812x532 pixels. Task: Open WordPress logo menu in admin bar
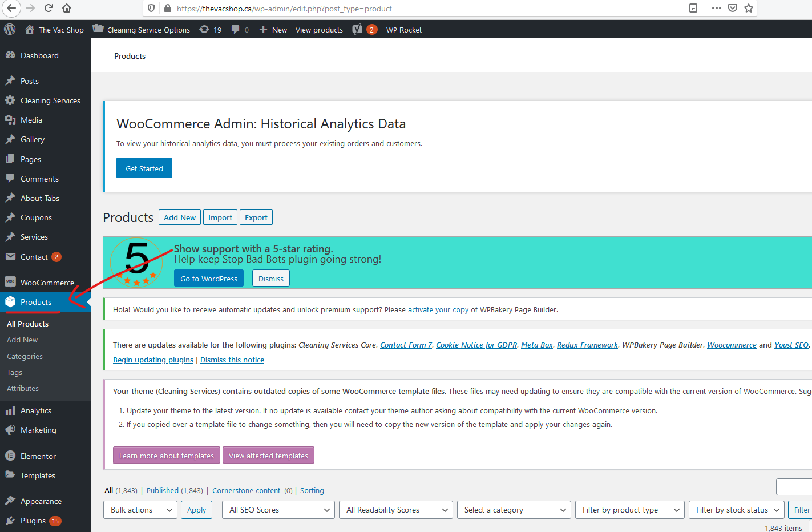[x=10, y=29]
